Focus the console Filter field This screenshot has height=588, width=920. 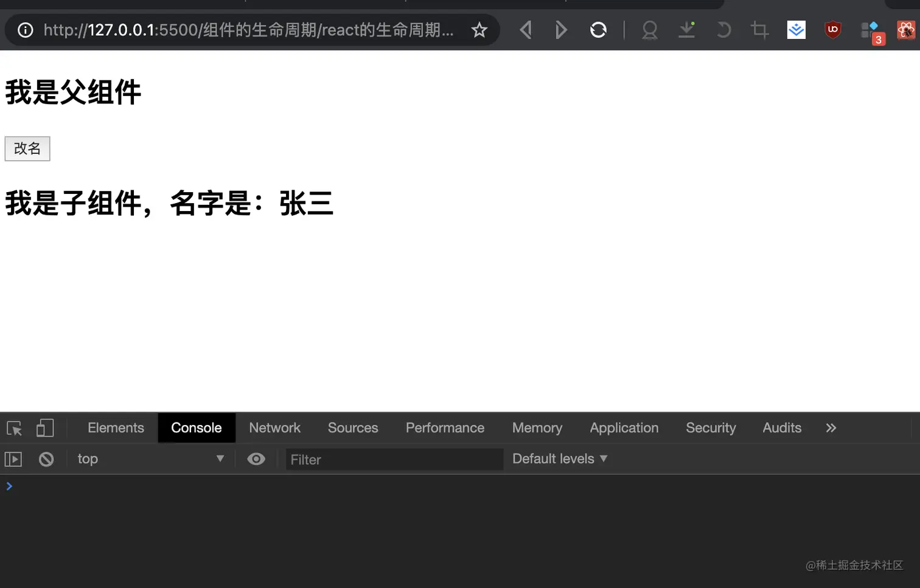click(x=394, y=459)
